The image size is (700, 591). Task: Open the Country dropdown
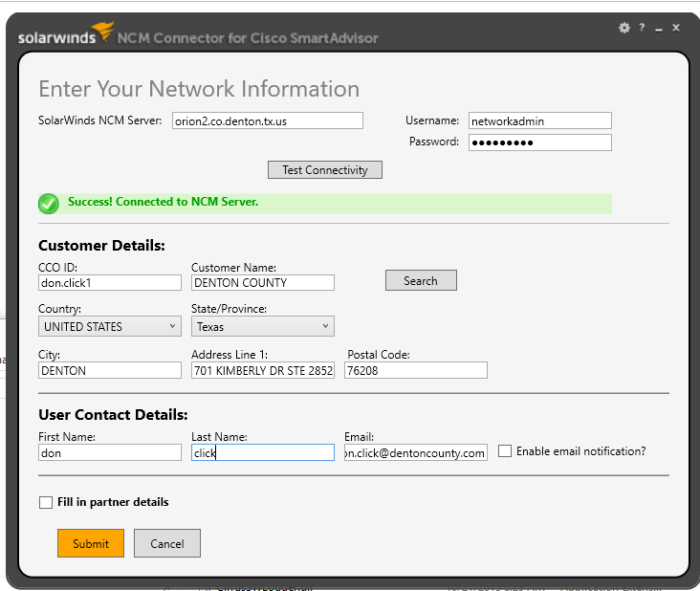(x=110, y=326)
